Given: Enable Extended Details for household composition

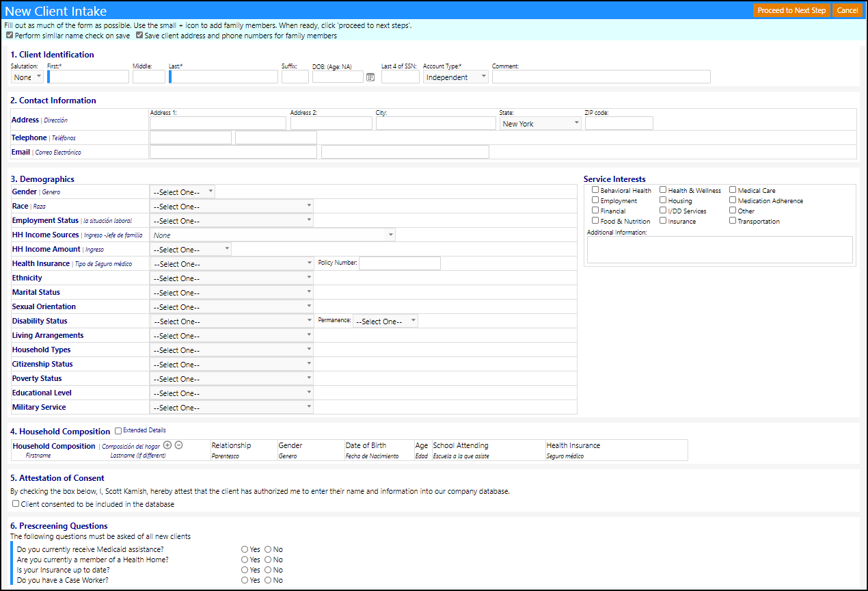Looking at the screenshot, I should click(x=118, y=431).
